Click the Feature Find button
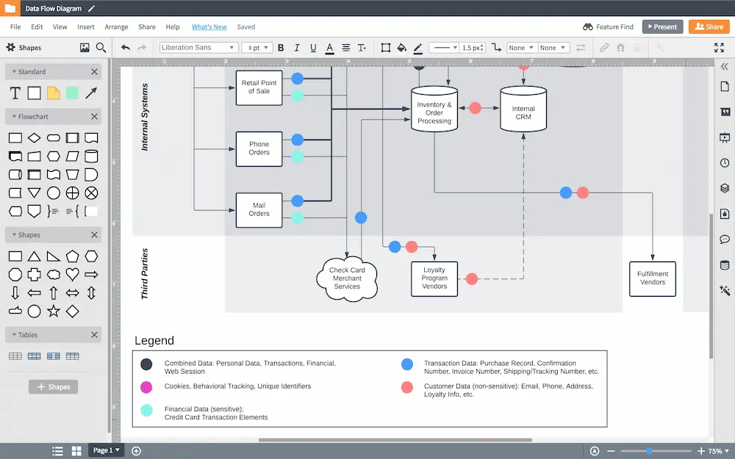735x459 pixels. pyautogui.click(x=608, y=27)
